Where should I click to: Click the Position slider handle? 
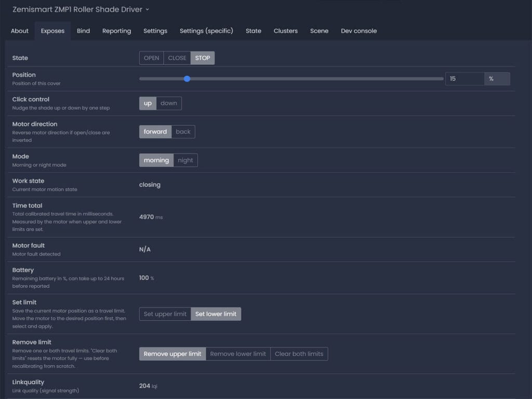187,78
